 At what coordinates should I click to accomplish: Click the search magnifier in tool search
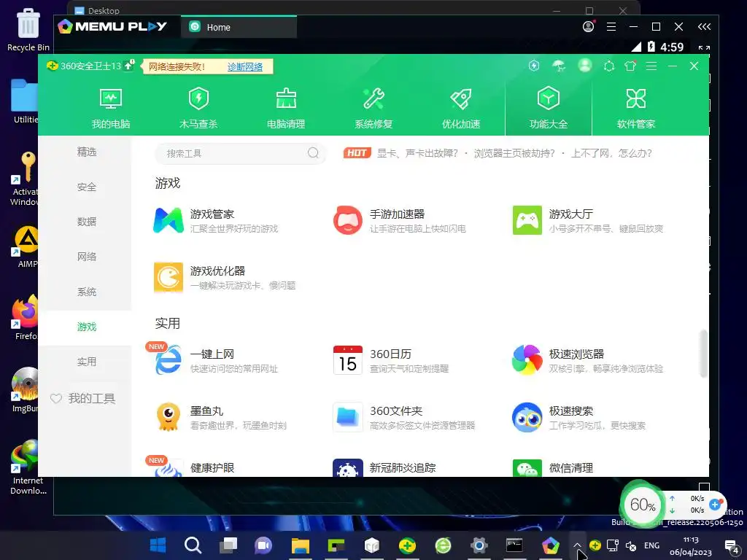(313, 153)
